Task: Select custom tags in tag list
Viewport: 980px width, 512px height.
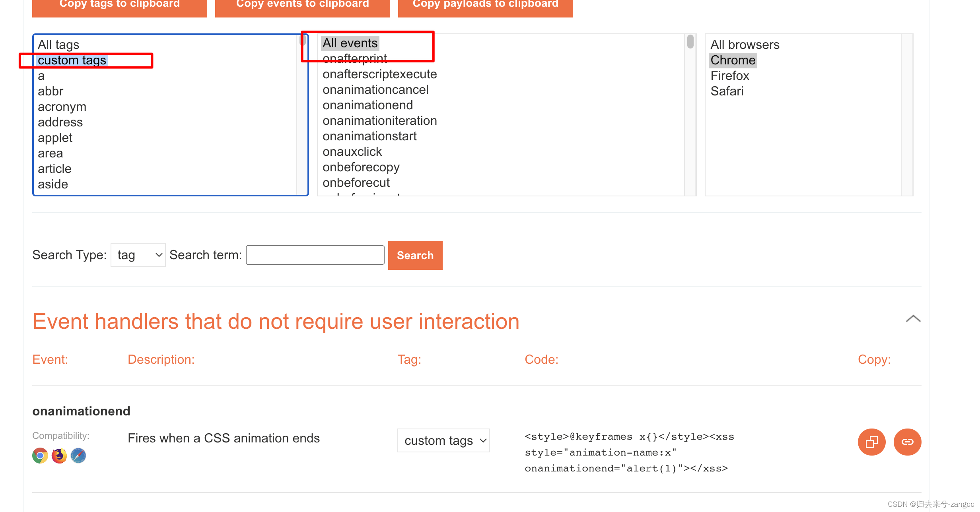Action: click(72, 60)
